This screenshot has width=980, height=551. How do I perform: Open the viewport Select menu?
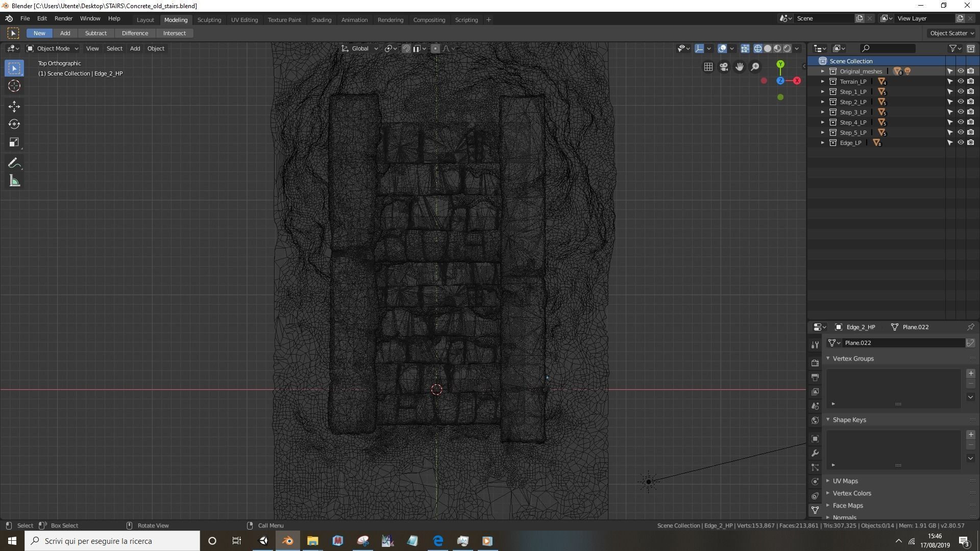point(114,48)
